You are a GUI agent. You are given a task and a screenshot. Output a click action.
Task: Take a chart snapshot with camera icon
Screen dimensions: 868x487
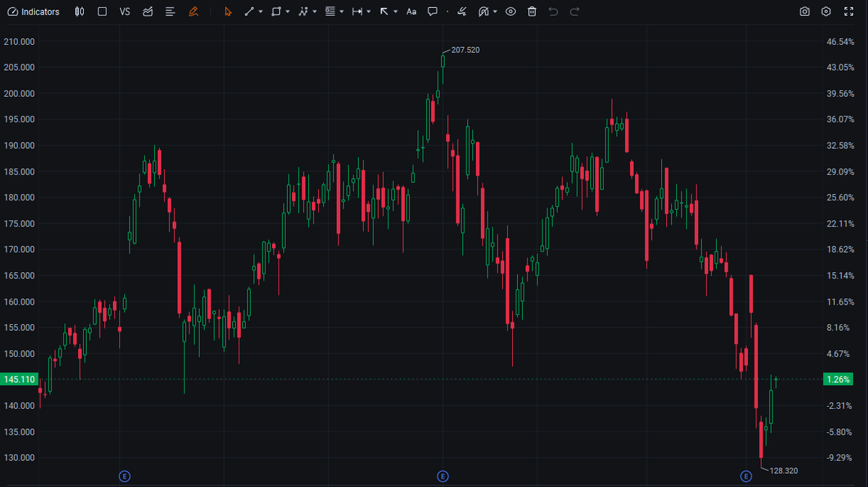[805, 12]
